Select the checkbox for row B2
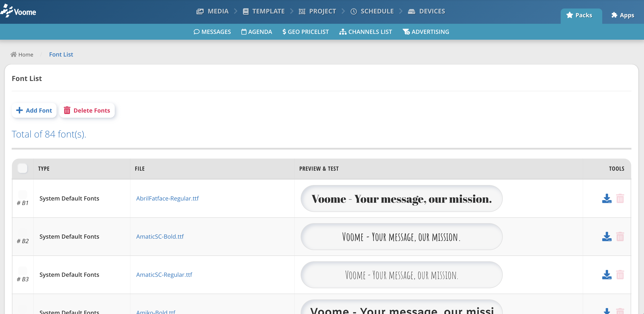 pos(22,233)
